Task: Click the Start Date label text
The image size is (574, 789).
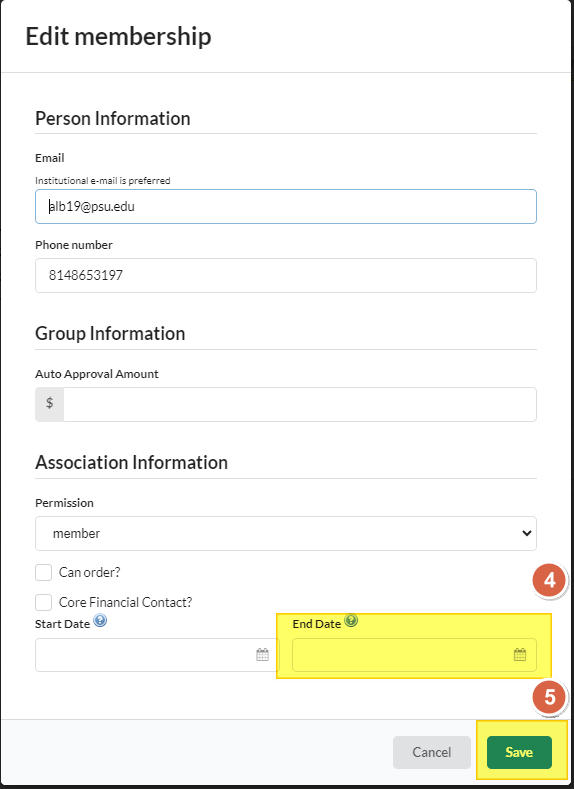Action: [x=62, y=624]
